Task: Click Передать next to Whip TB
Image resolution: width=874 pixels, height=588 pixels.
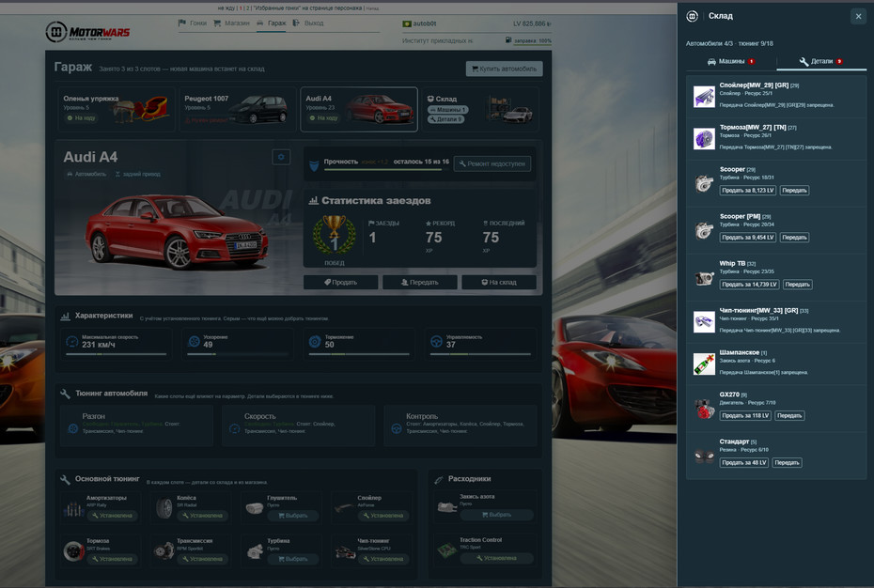Action: (x=797, y=285)
